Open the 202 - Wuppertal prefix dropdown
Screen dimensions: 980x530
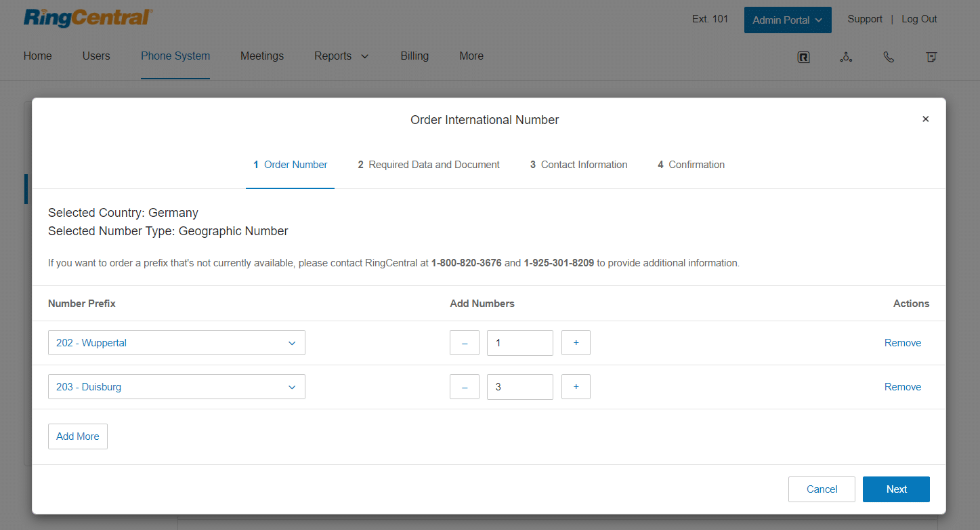click(x=176, y=343)
